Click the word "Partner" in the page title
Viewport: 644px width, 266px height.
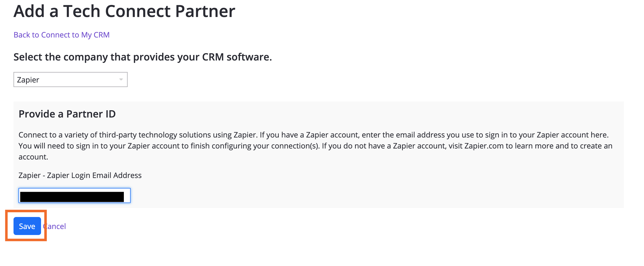tap(205, 11)
